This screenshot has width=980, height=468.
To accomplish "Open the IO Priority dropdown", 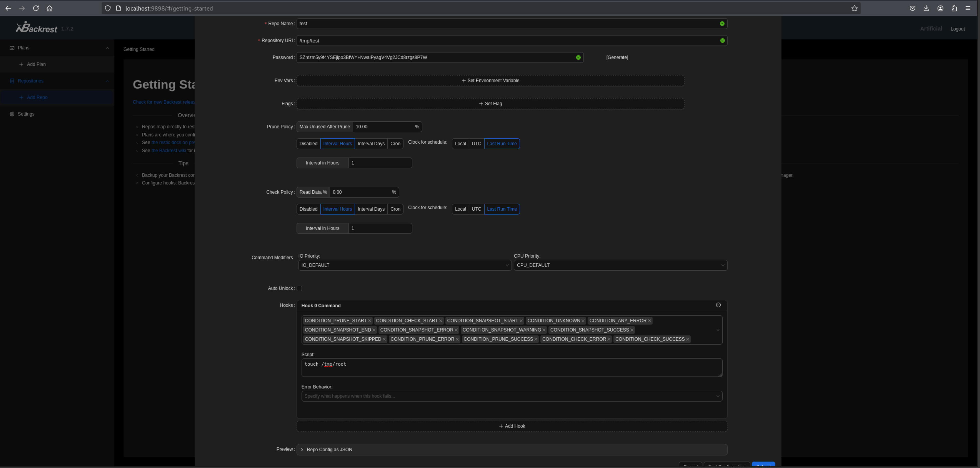I will [x=405, y=265].
